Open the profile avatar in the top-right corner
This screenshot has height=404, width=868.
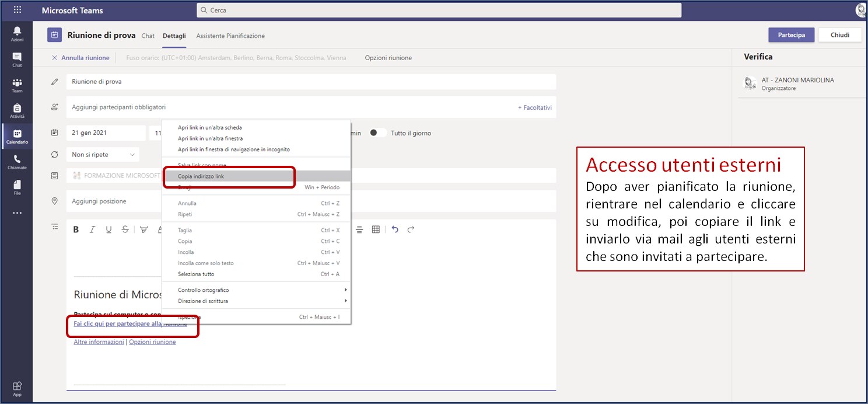pyautogui.click(x=862, y=10)
